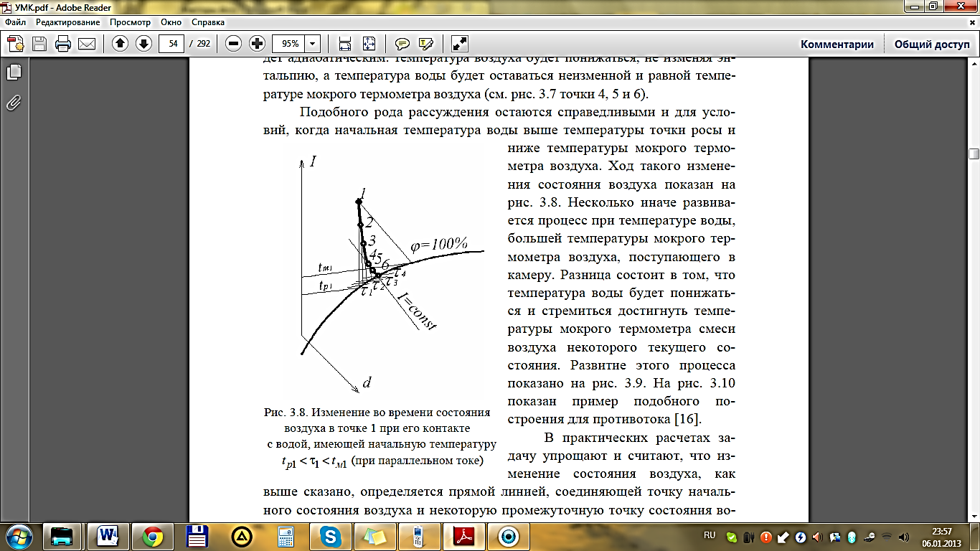980x551 pixels.
Task: Go to next page with down arrow
Action: pyautogui.click(x=143, y=44)
